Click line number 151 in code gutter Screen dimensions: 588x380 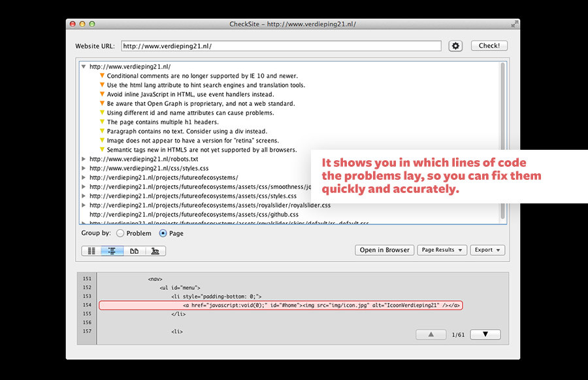point(87,279)
